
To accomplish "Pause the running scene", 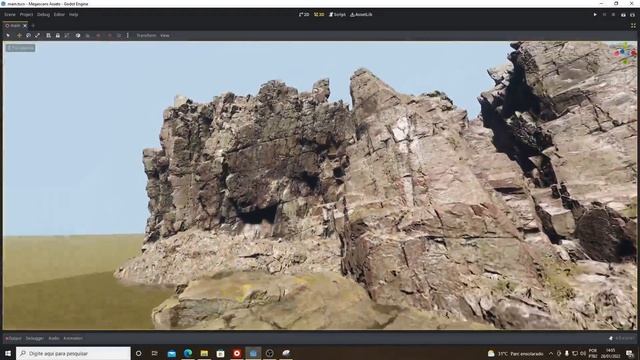I will tap(604, 14).
